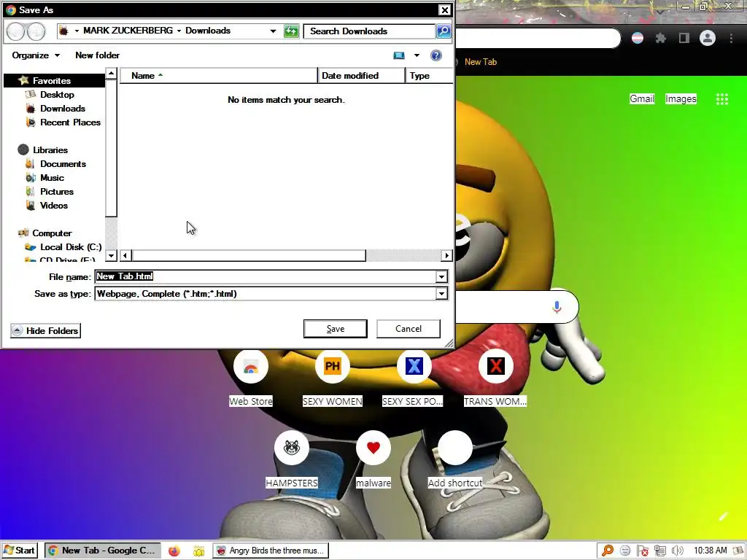Open the Change your view icon
This screenshot has width=747, height=560.
coord(399,55)
